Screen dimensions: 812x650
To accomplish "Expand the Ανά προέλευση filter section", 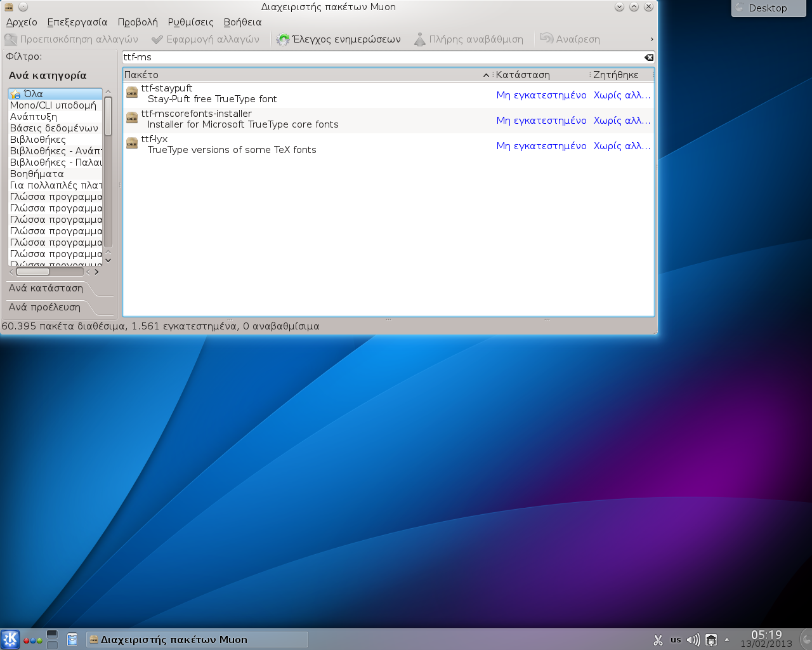I will click(44, 307).
